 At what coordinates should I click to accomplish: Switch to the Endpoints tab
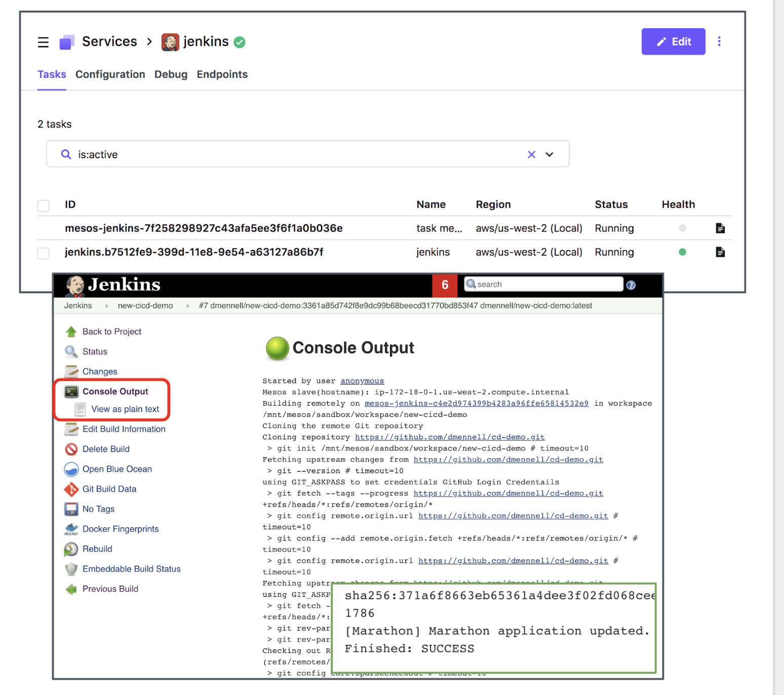[x=222, y=74]
